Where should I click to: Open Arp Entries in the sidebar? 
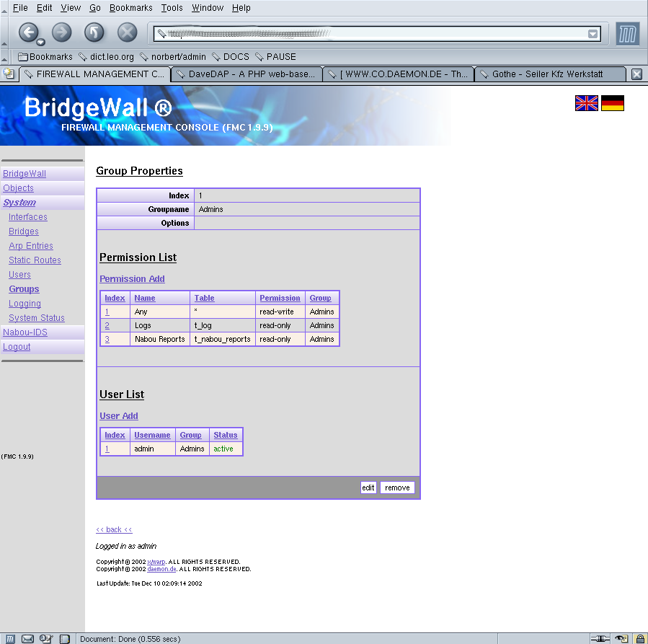(x=31, y=246)
